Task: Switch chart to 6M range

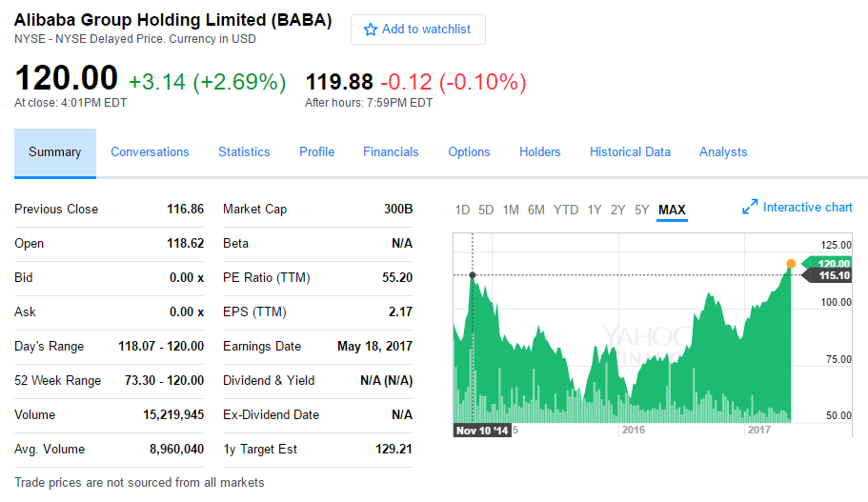Action: (535, 211)
